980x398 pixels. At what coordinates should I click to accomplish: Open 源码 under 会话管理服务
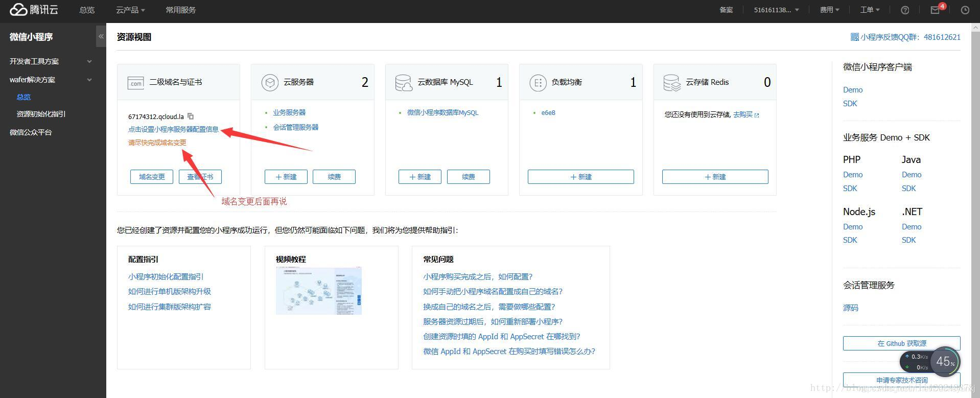[x=851, y=308]
